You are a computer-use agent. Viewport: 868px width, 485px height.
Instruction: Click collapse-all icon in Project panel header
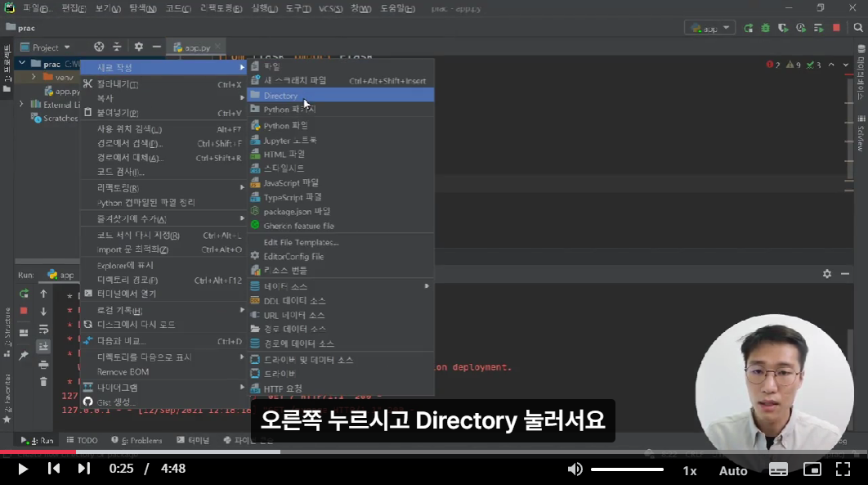click(x=117, y=47)
